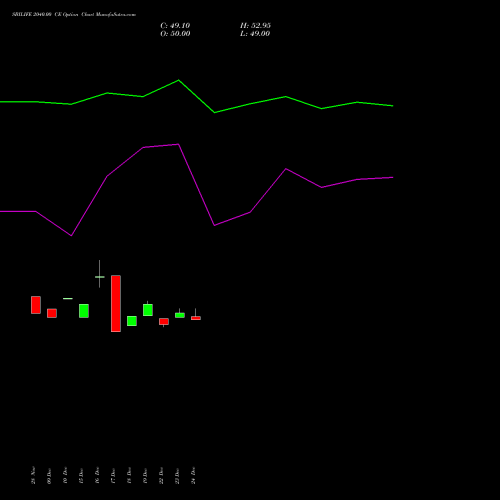500x500 pixels.
Task: Select the 09 Dec date label
Action: [49, 476]
